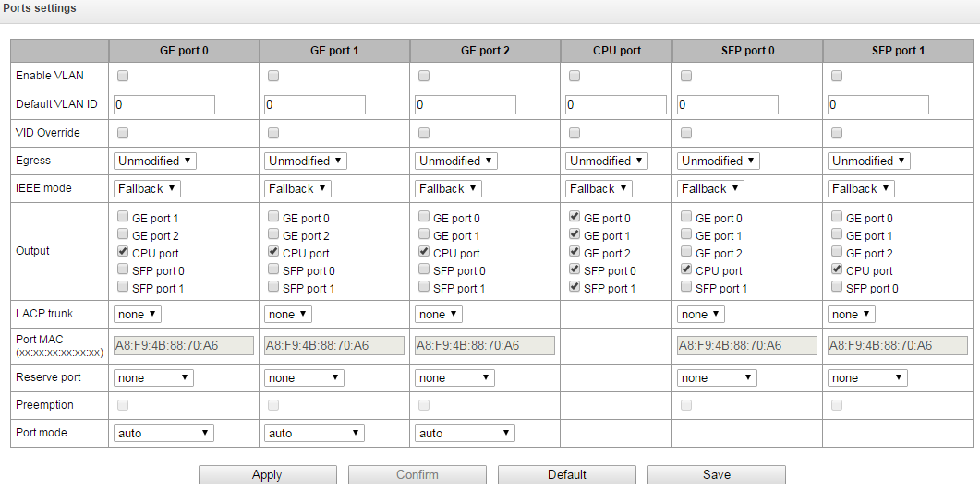Expand LACP trunk dropdown for GE port 1
Viewport: 980px width, 490px height.
point(287,314)
